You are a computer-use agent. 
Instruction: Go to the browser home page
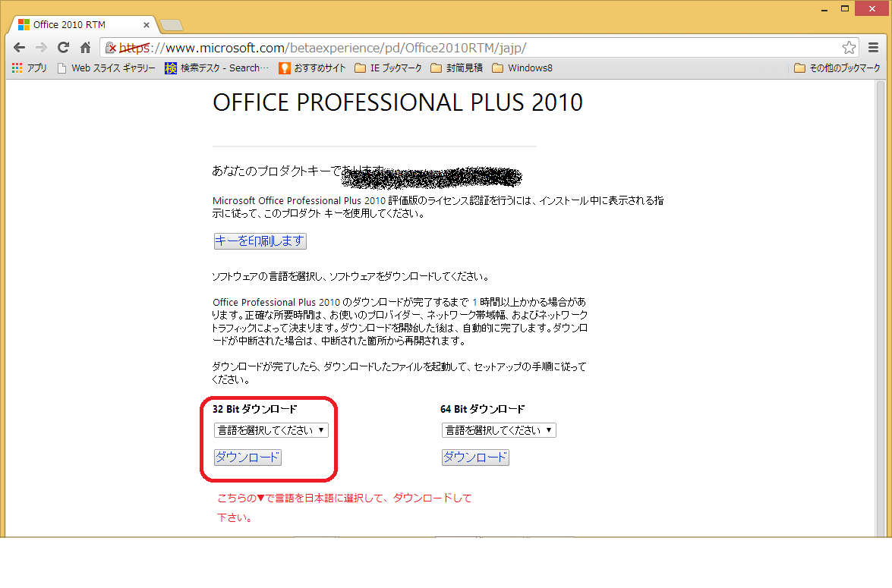86,47
